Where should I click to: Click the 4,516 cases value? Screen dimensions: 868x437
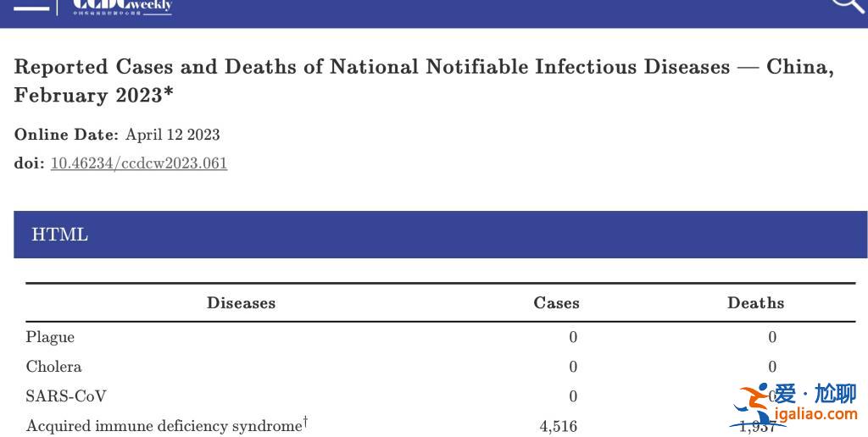[x=558, y=427]
